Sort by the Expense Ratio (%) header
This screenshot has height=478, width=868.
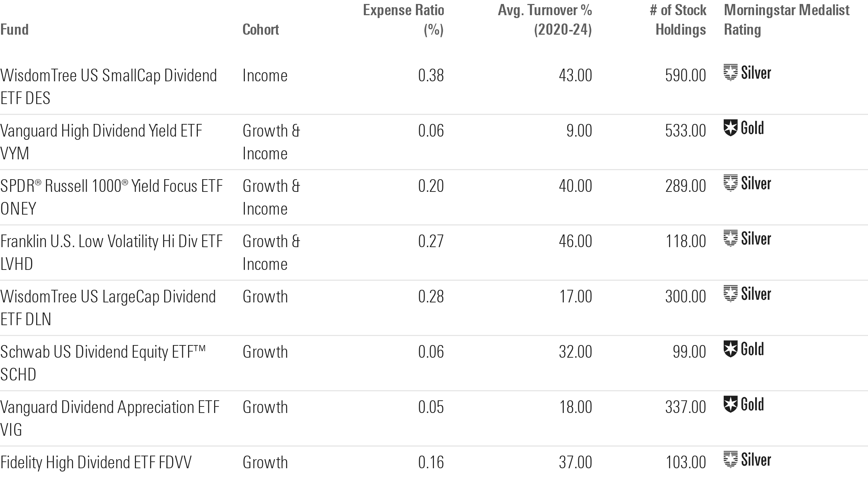pos(403,20)
